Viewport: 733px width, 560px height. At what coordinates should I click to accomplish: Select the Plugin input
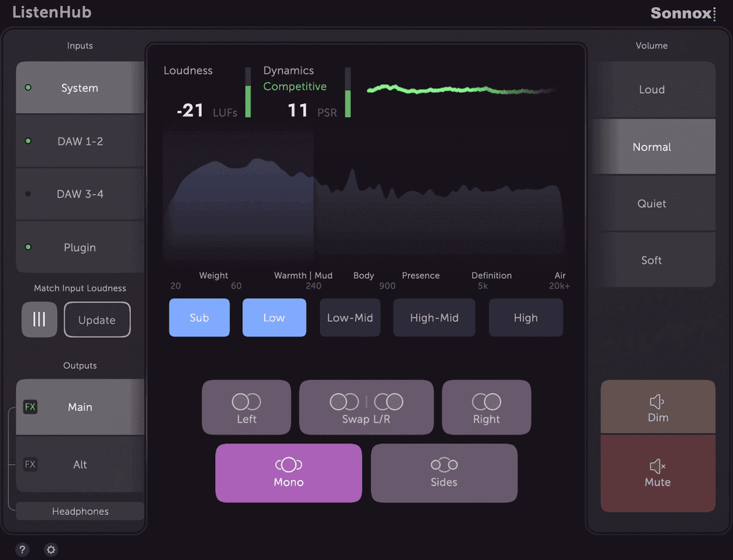pos(80,248)
